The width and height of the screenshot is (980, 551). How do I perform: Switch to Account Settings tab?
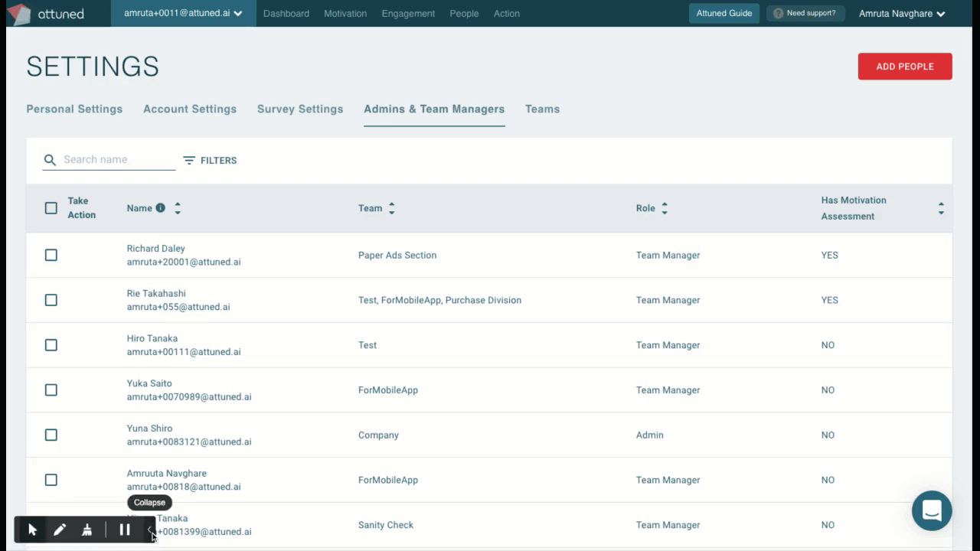(x=190, y=109)
